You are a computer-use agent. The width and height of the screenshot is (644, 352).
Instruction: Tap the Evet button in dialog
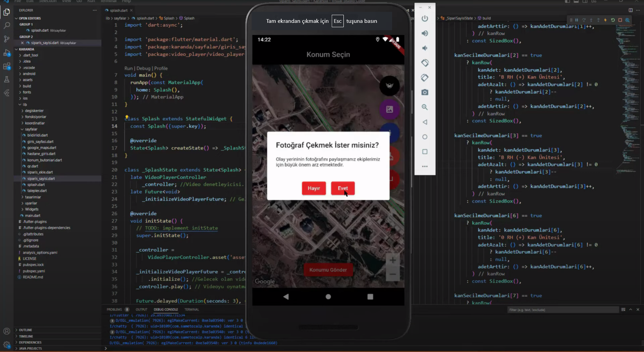[342, 188]
